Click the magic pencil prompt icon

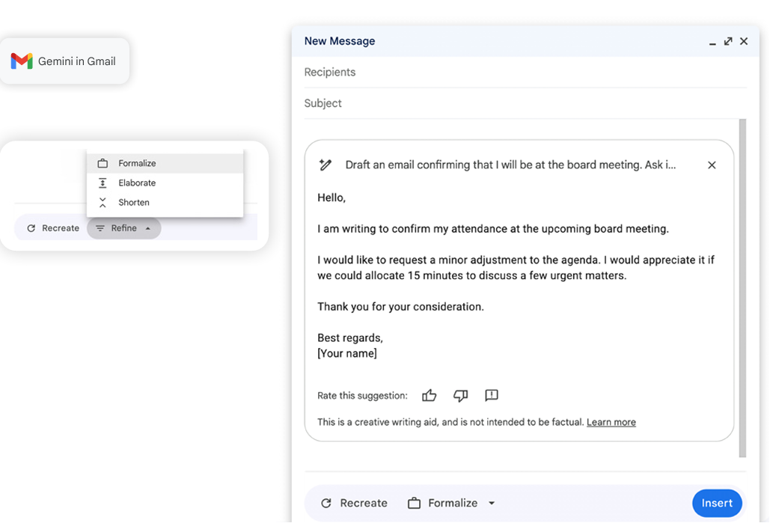[x=326, y=165]
